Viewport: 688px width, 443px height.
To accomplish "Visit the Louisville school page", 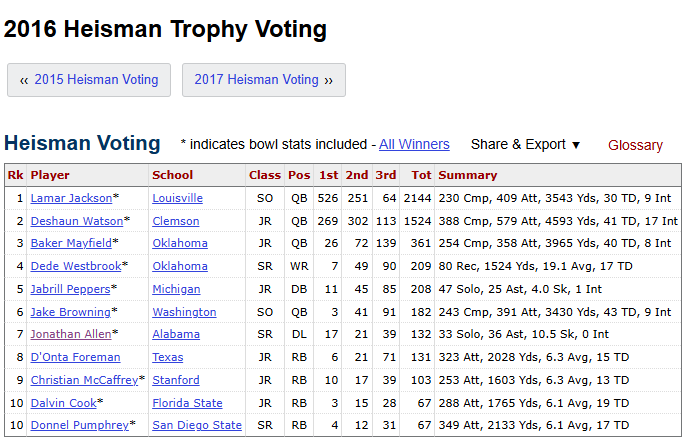I will pyautogui.click(x=177, y=198).
